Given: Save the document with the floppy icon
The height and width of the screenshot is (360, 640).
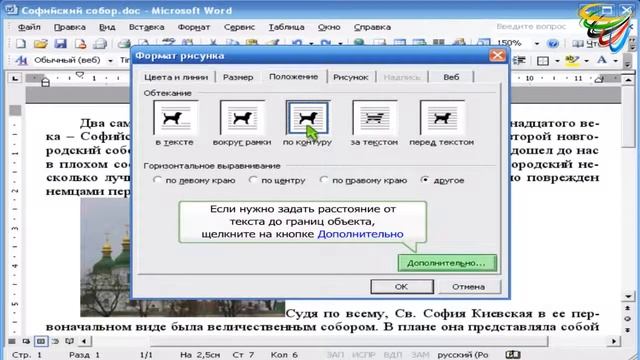Looking at the screenshot, I should click(x=60, y=43).
